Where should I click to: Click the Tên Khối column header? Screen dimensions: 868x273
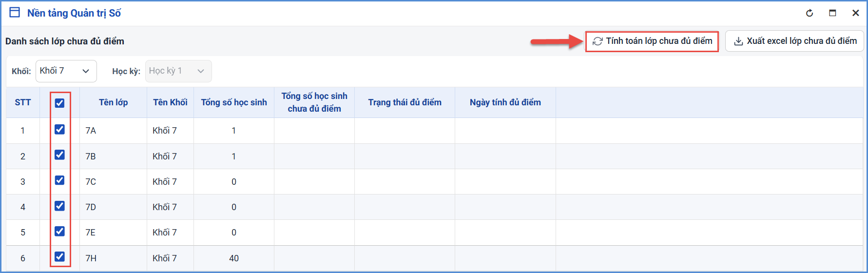tap(170, 102)
